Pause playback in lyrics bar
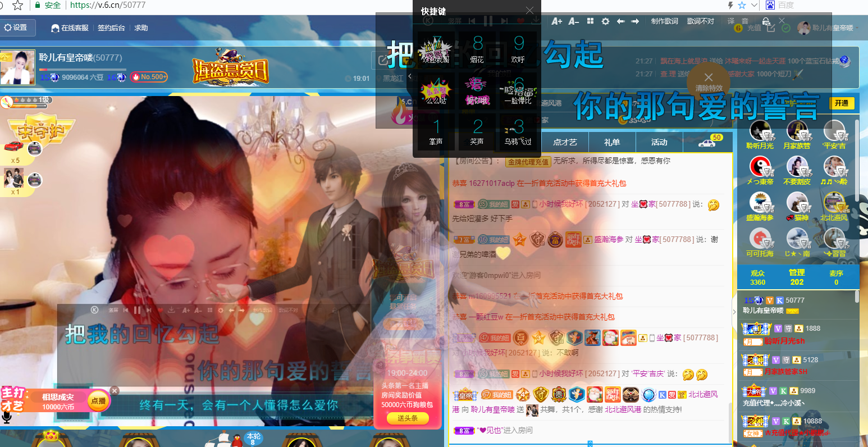The width and height of the screenshot is (868, 447). (x=488, y=21)
